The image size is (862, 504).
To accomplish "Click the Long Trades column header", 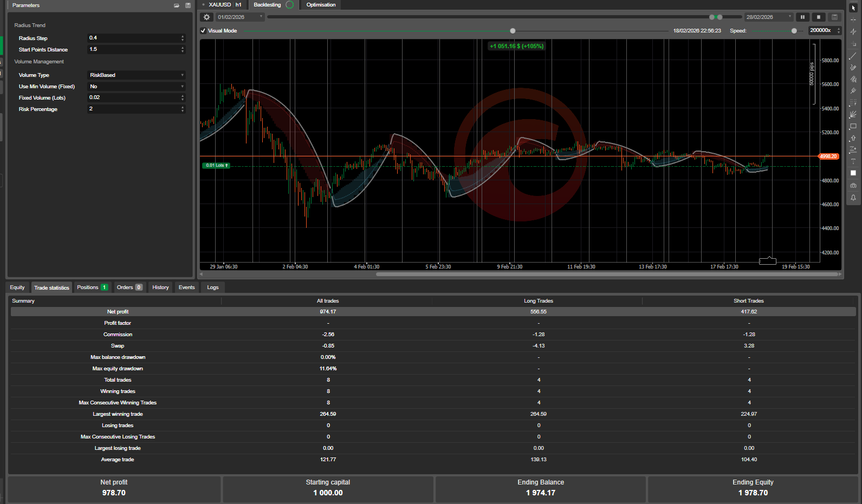I will 539,301.
